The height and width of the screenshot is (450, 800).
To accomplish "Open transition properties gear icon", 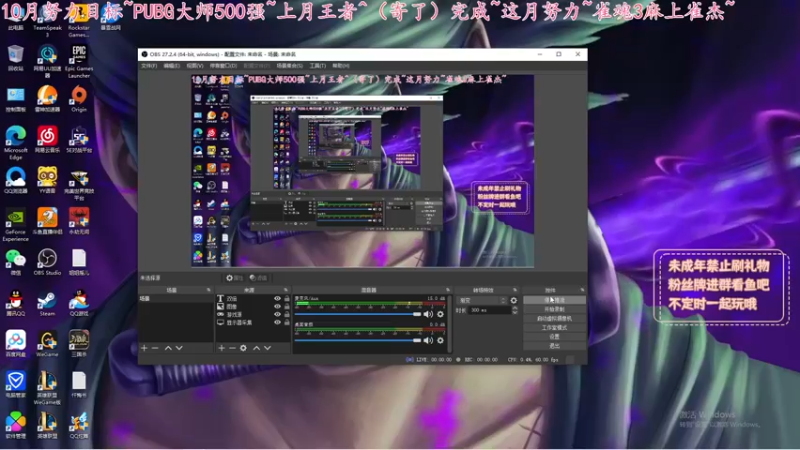I will pyautogui.click(x=514, y=301).
